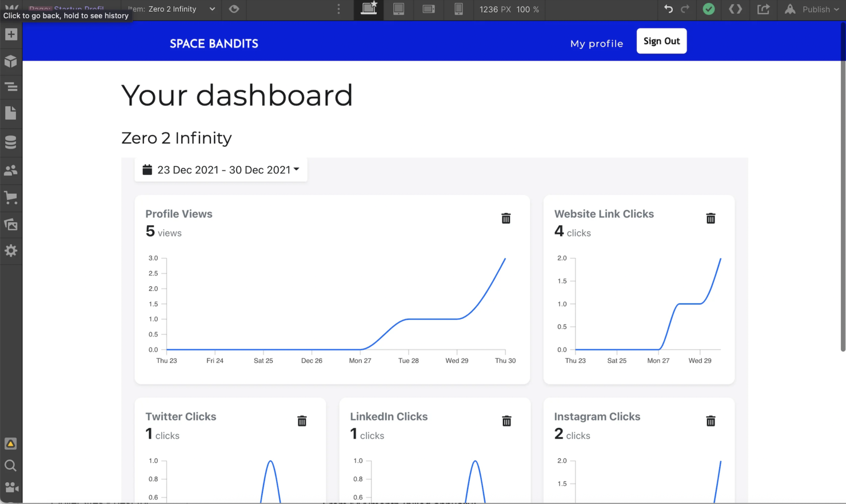Open the Symbols cube panel
This screenshot has width=846, height=504.
pyautogui.click(x=11, y=61)
